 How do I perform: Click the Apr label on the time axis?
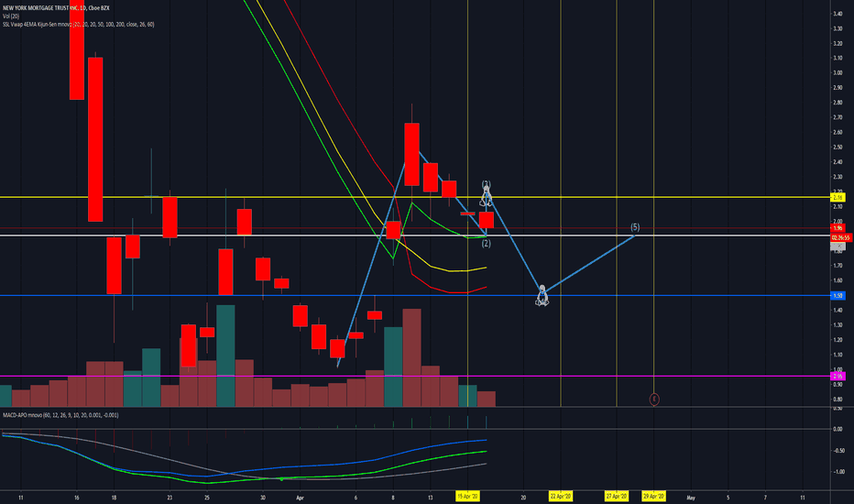299,498
